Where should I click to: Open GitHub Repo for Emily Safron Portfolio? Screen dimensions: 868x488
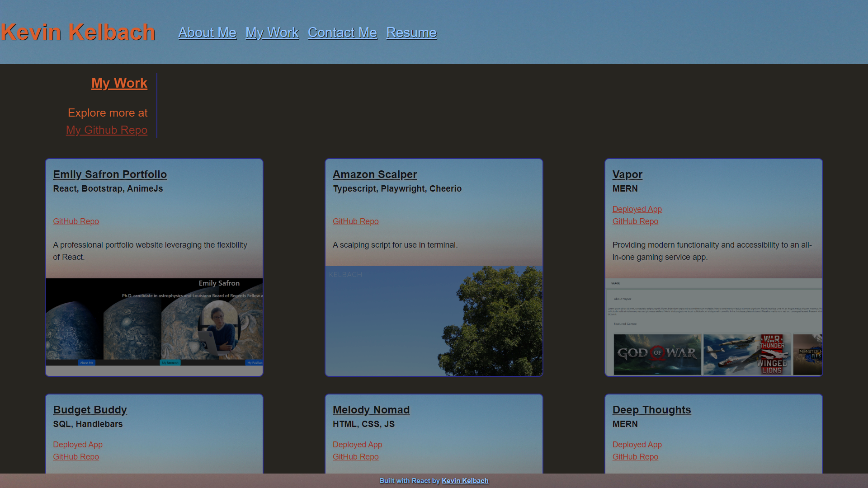76,221
